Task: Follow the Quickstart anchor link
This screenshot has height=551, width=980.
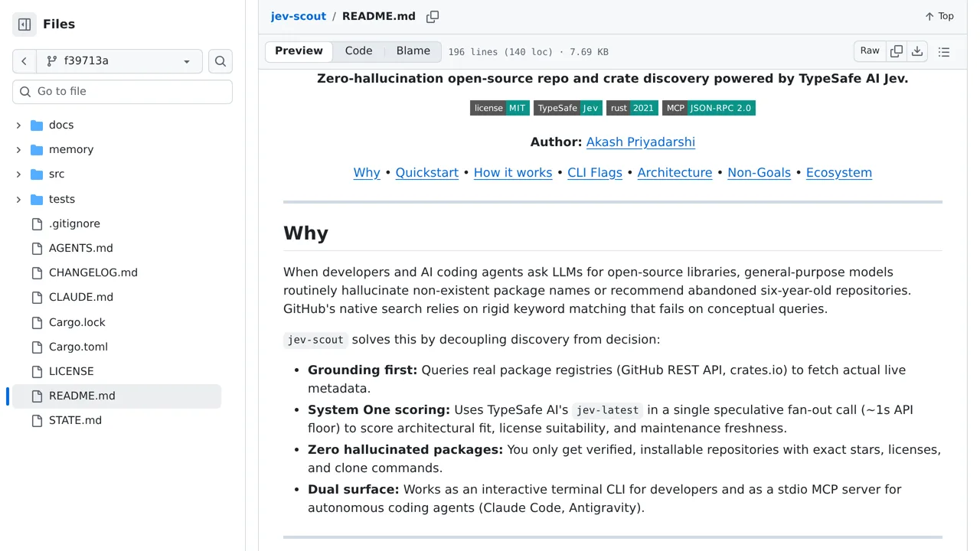Action: pyautogui.click(x=427, y=172)
